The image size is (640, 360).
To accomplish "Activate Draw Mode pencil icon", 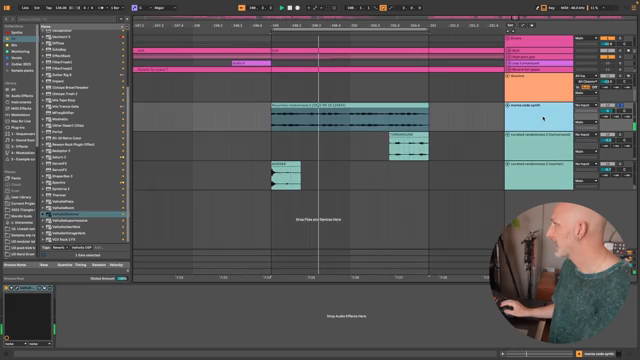I will tap(537, 8).
